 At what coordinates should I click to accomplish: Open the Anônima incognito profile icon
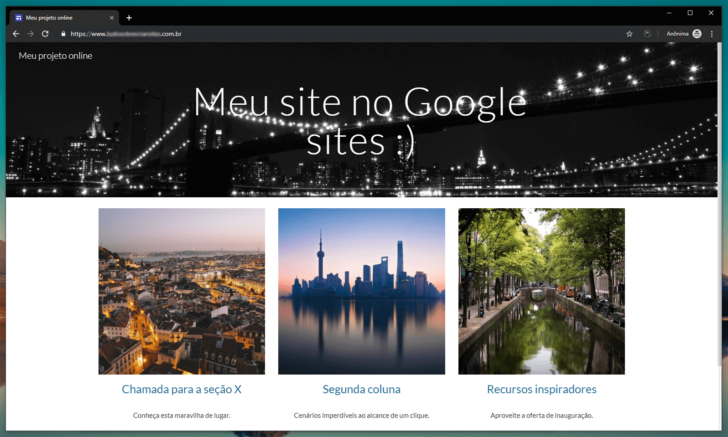(x=697, y=34)
